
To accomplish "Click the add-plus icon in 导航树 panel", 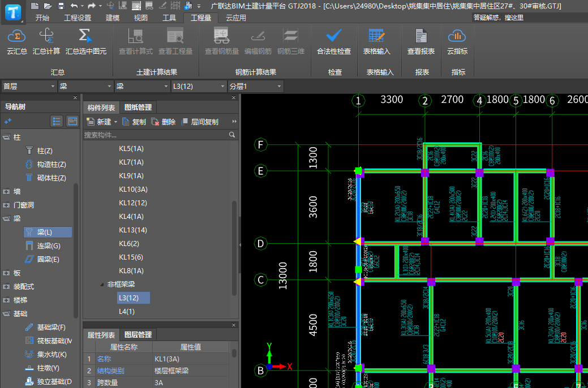I will coord(7,121).
